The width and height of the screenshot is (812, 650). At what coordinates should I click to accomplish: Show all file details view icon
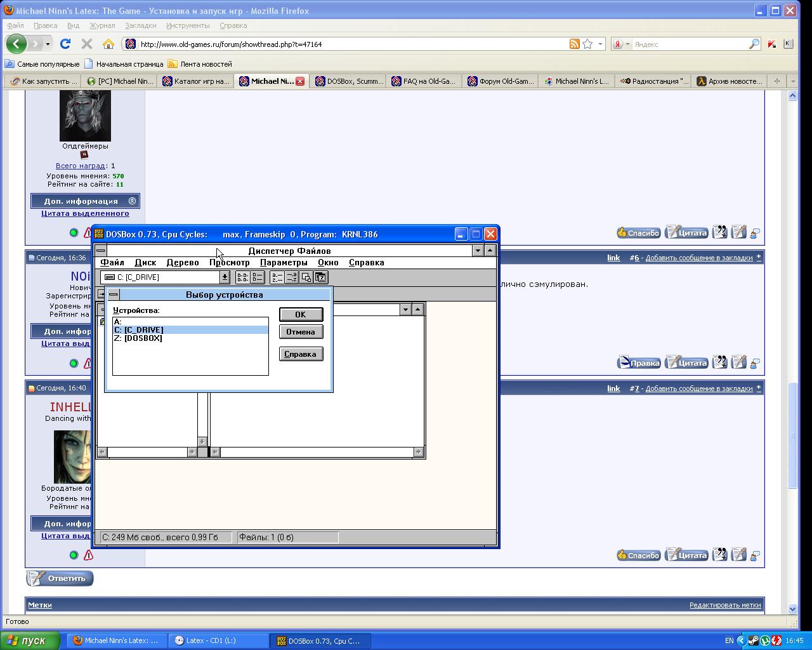258,277
